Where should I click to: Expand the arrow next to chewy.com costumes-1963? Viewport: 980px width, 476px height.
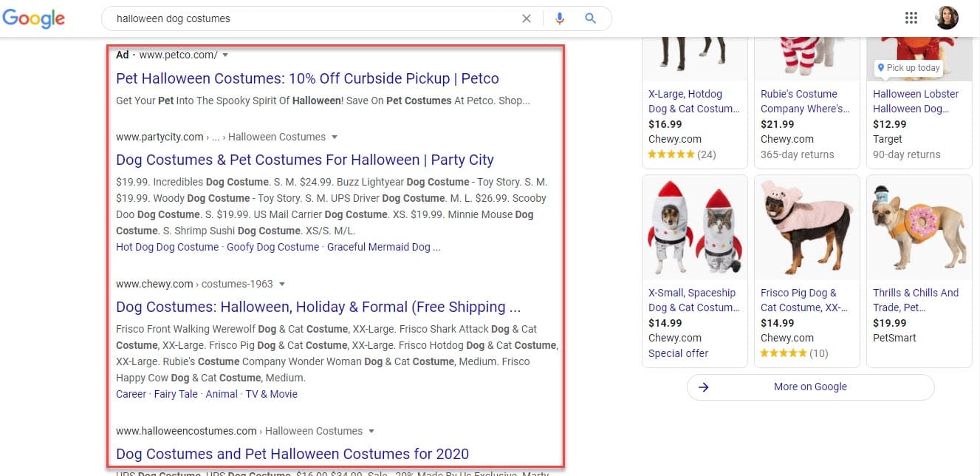tap(282, 285)
